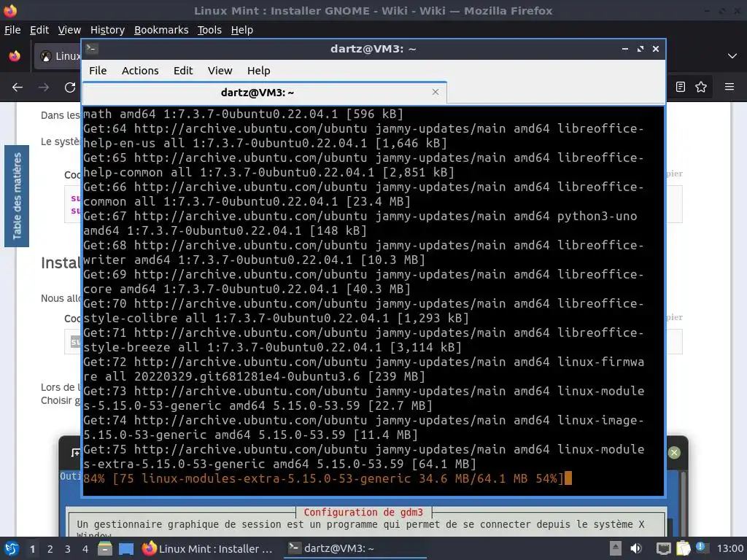Maximize the terminal window
The height and width of the screenshot is (560, 747).
click(x=640, y=49)
